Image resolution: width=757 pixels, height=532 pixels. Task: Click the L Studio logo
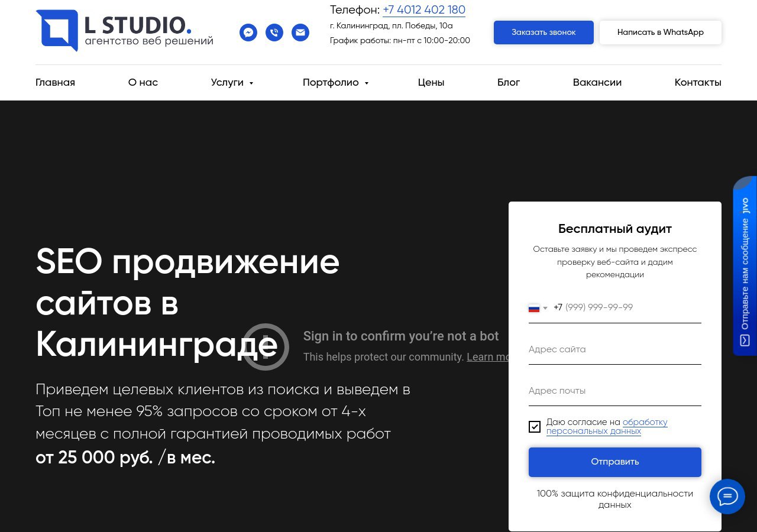point(124,30)
